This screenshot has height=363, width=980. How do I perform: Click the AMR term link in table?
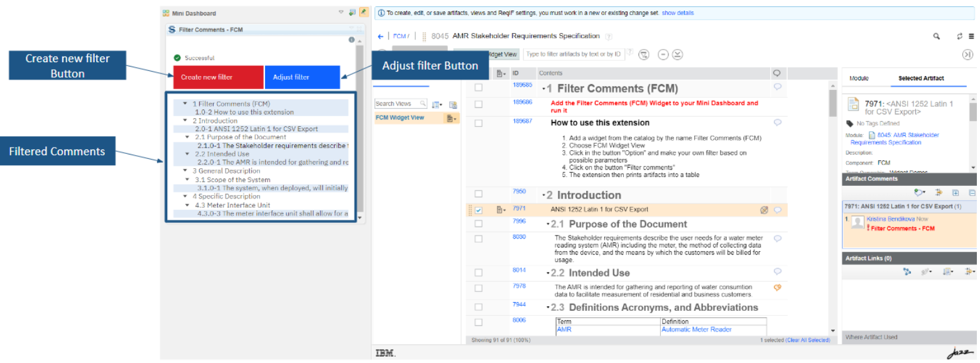[x=564, y=330]
